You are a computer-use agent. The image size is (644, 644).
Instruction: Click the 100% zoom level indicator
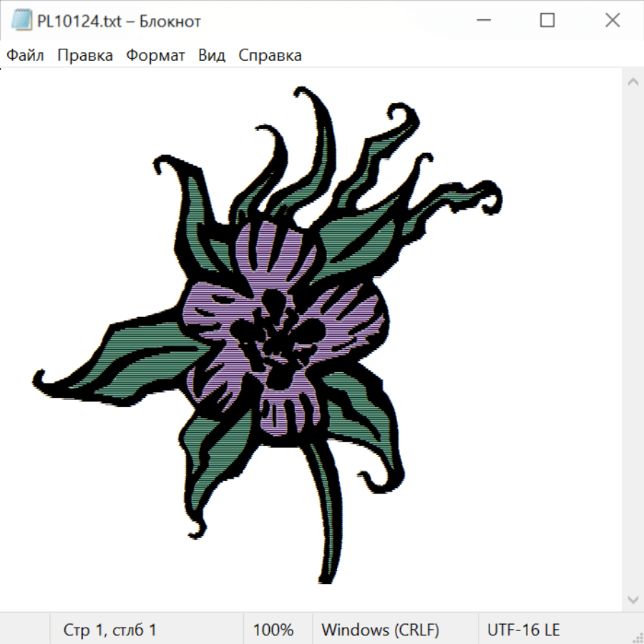pyautogui.click(x=273, y=630)
